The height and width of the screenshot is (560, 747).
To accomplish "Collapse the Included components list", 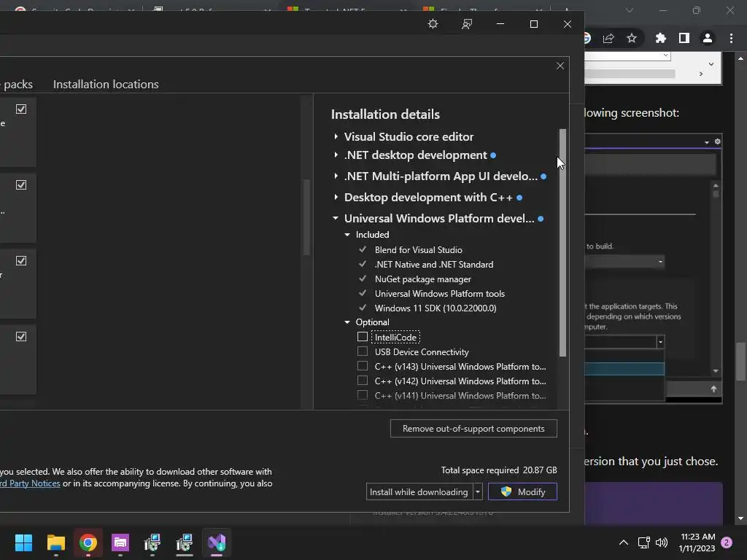I will point(347,235).
